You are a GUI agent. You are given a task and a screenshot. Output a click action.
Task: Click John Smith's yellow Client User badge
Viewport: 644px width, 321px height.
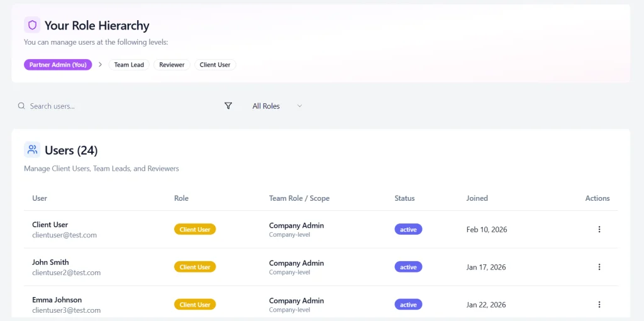click(x=195, y=267)
